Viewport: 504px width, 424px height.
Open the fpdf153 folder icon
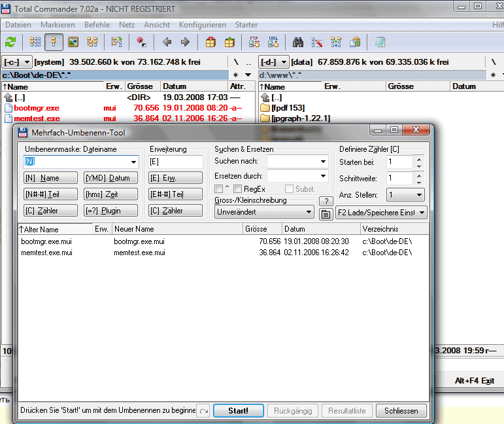coord(265,107)
